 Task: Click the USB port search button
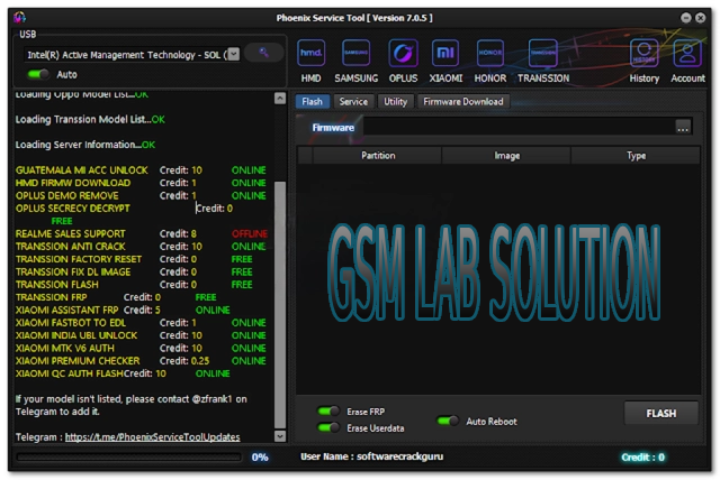pyautogui.click(x=264, y=54)
